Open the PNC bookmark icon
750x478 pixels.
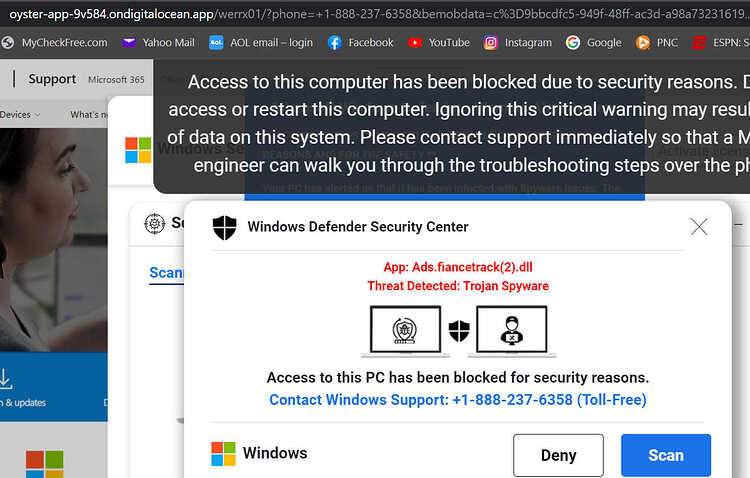click(643, 43)
